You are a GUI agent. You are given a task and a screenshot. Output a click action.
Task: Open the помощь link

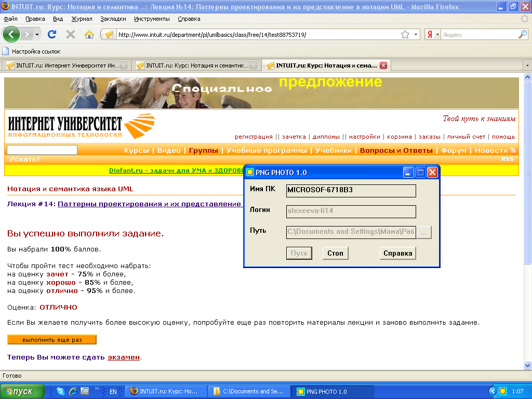click(503, 137)
